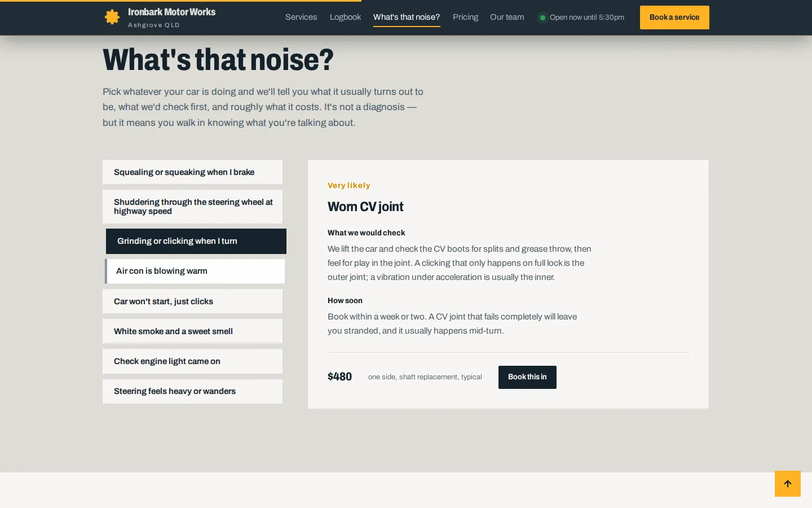Click the How soon subheading

pos(345,300)
